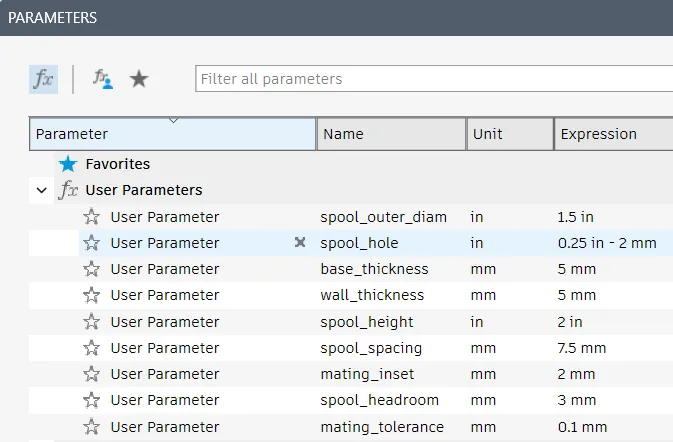673x442 pixels.
Task: Click the fx icon beside User Parameters
Action: click(68, 190)
